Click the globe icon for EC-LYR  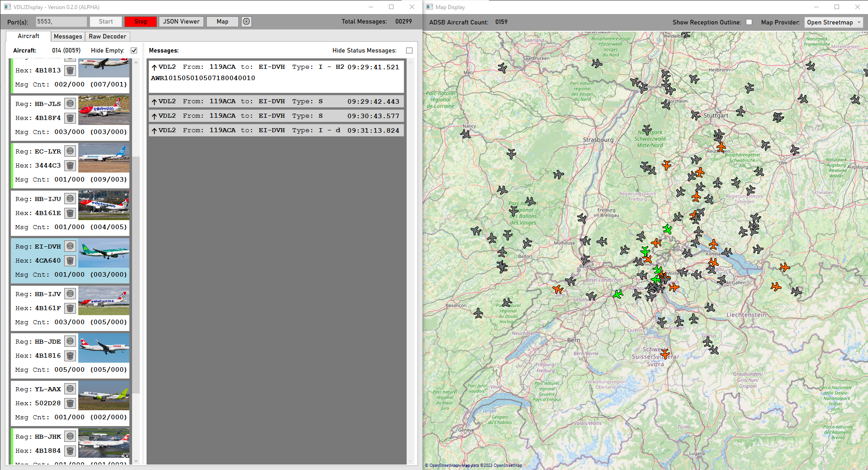pyautogui.click(x=70, y=151)
